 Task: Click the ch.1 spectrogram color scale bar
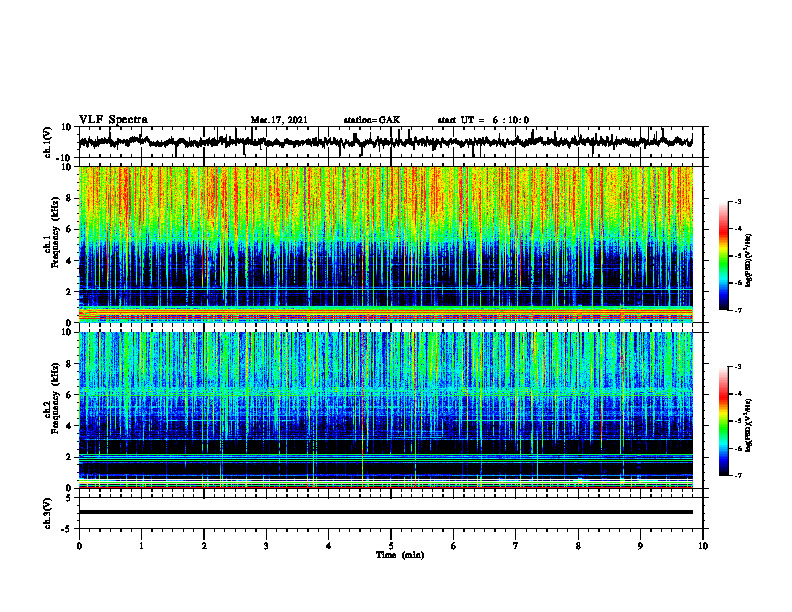[x=723, y=256]
